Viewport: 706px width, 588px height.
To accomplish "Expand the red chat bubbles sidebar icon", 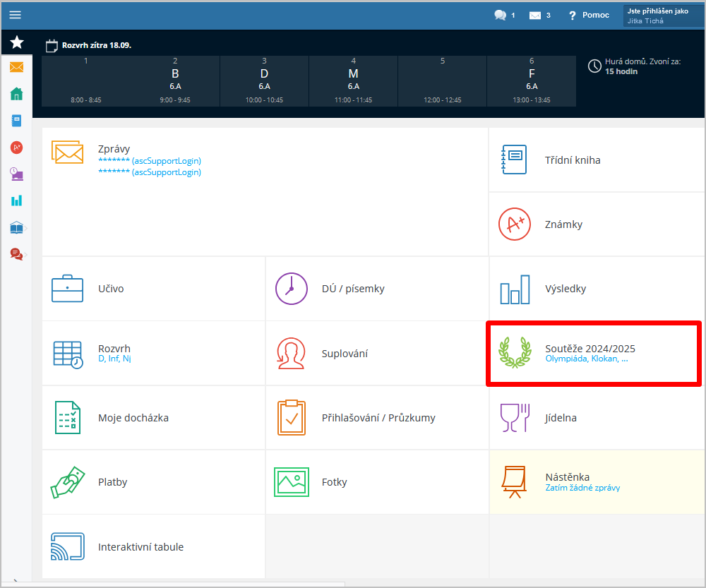I will click(x=17, y=254).
